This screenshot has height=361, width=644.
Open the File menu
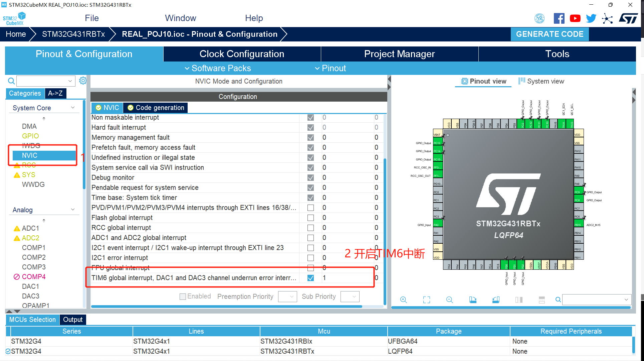[x=92, y=18]
